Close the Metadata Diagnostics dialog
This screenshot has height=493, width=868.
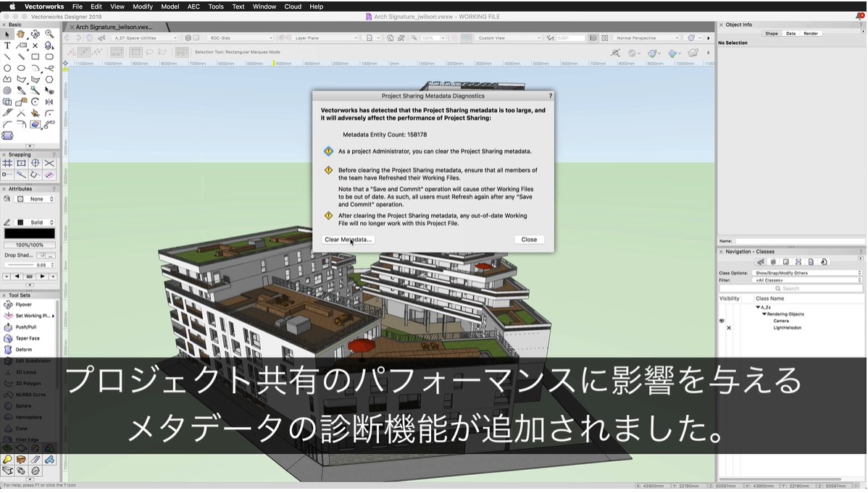[529, 240]
